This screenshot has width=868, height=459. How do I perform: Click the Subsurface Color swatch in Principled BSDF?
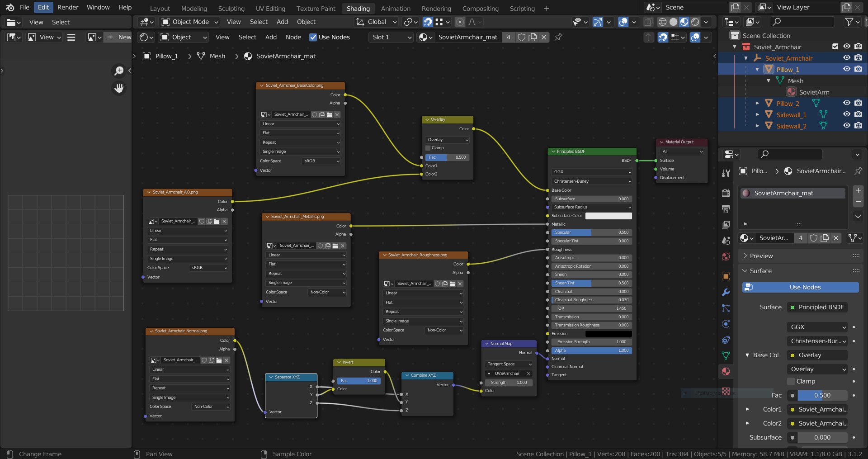tap(609, 216)
